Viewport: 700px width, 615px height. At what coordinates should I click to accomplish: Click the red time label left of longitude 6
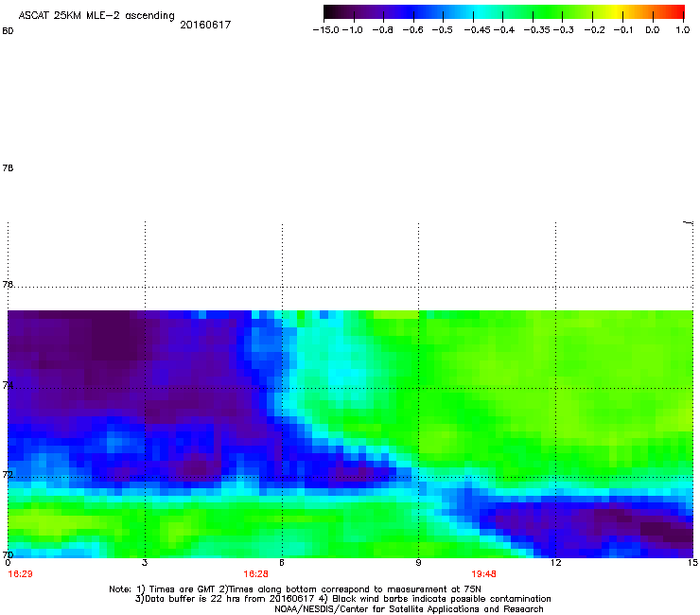tap(255, 574)
